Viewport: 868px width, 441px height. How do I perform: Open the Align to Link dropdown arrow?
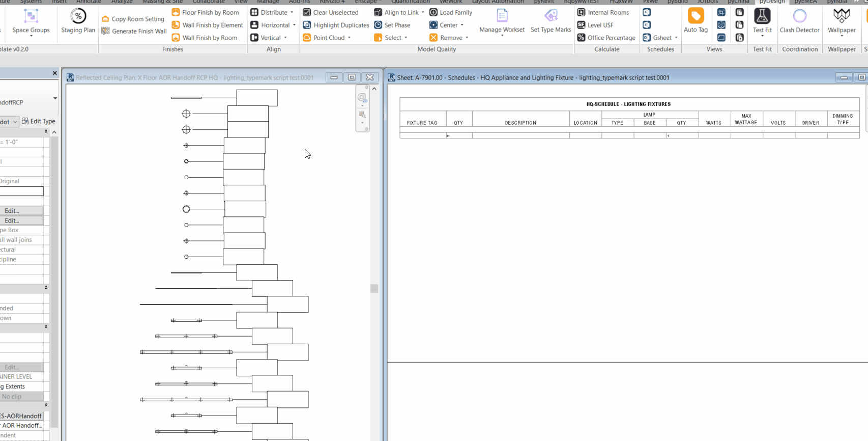[x=423, y=12]
